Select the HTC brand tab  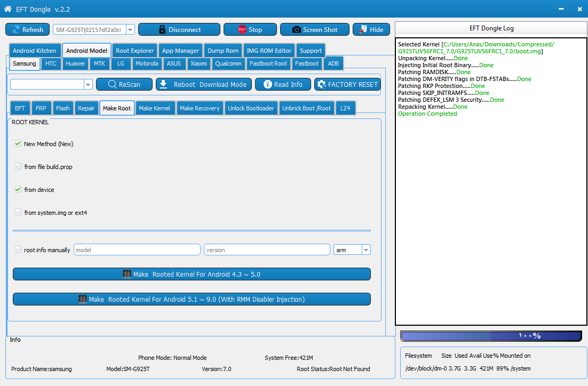tap(51, 63)
